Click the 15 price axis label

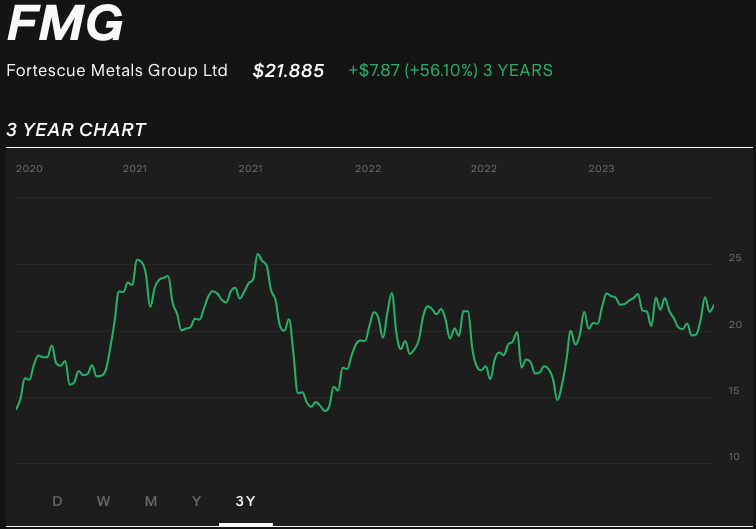pyautogui.click(x=735, y=391)
